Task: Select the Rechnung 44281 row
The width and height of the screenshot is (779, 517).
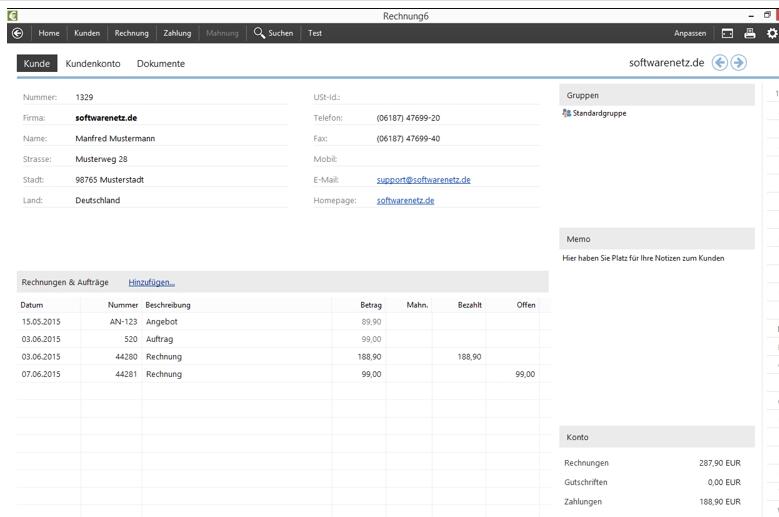Action: (283, 374)
